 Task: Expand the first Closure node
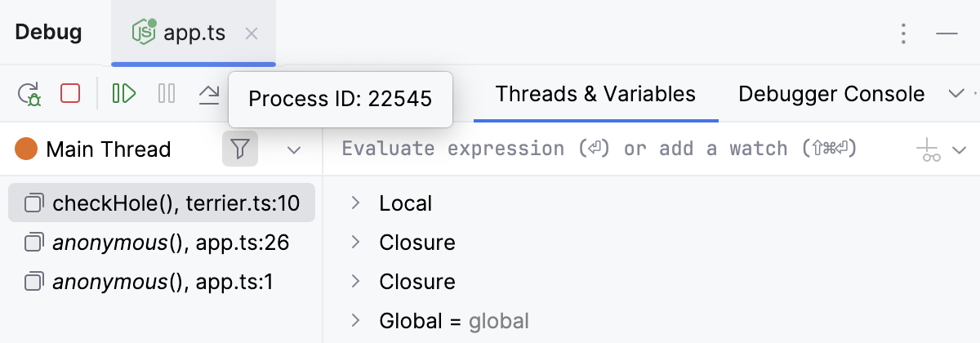[x=355, y=243]
